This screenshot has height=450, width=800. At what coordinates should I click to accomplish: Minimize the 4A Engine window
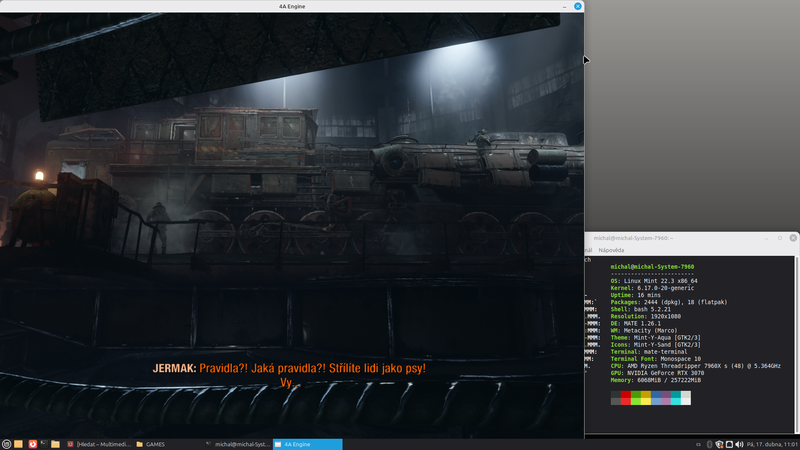[x=564, y=6]
